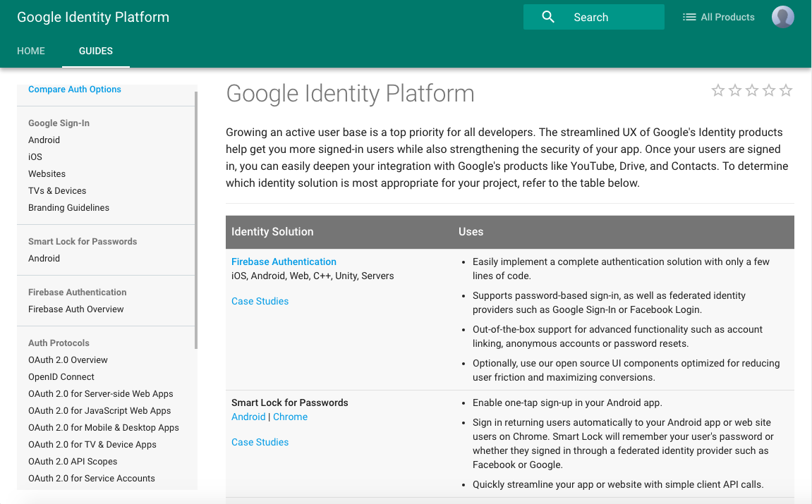
Task: Select the GUIDES tab
Action: point(96,51)
